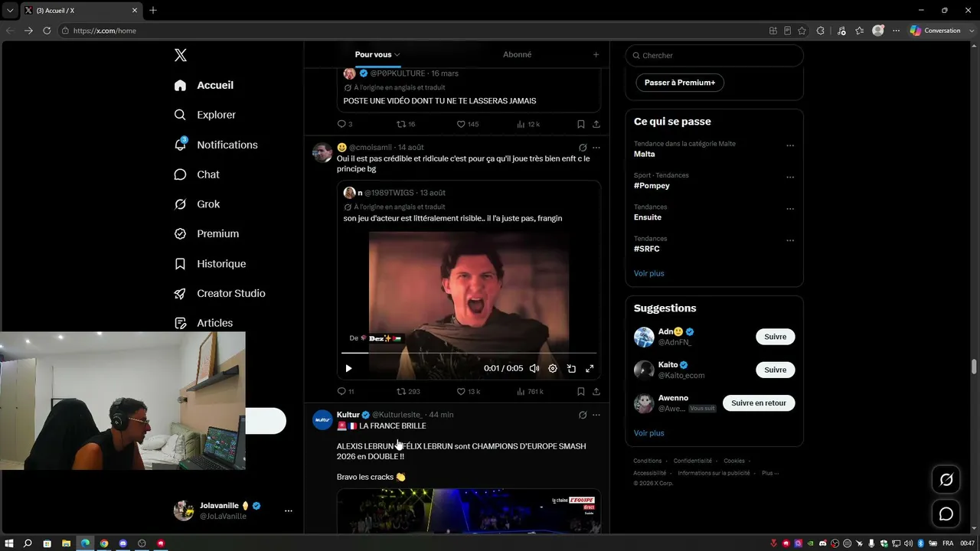Click the X logo in the sidebar

181,55
